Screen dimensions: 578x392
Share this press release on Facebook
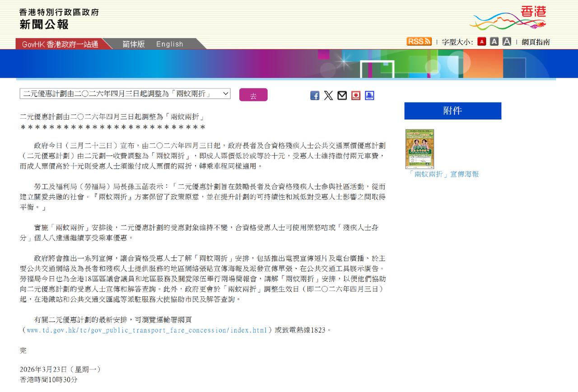click(x=314, y=95)
